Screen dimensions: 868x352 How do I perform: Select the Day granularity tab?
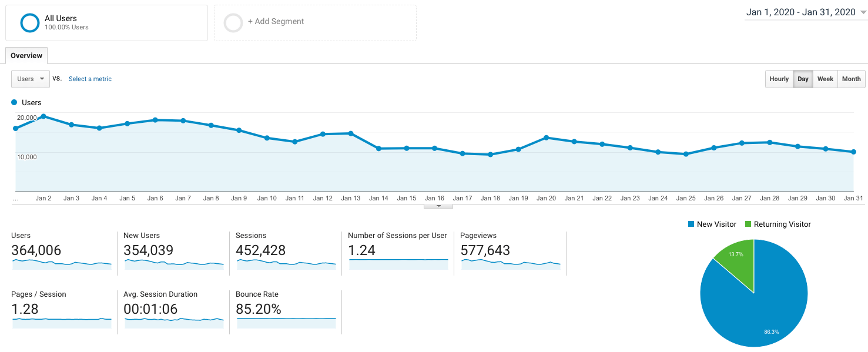click(x=803, y=78)
